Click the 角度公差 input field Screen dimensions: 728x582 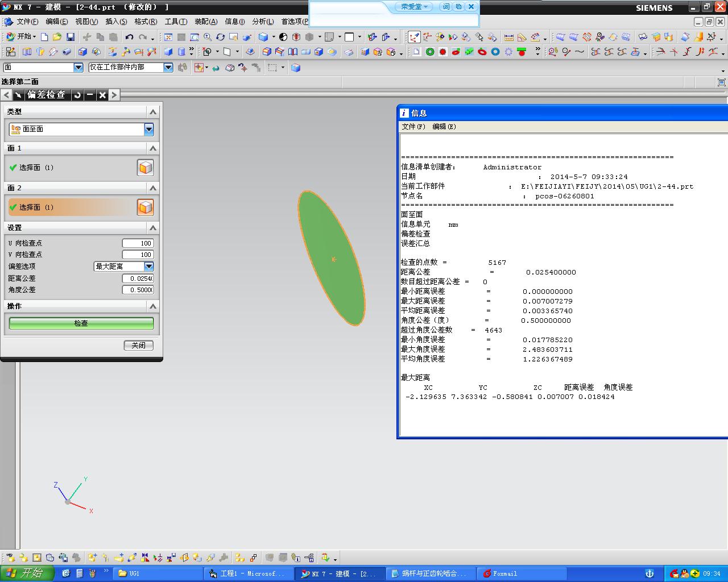[138, 290]
